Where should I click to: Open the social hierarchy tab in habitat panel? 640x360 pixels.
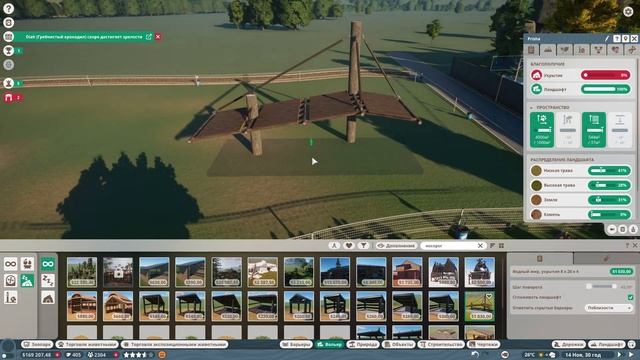point(598,50)
